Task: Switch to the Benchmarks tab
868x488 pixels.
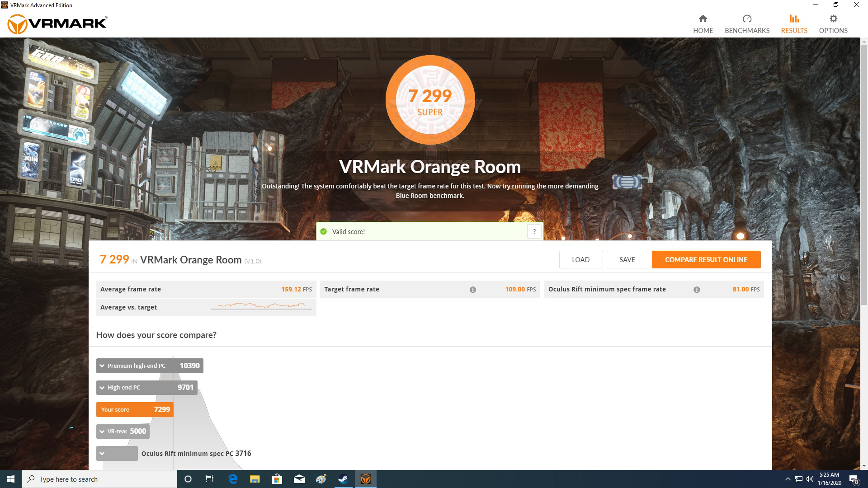Action: (747, 23)
